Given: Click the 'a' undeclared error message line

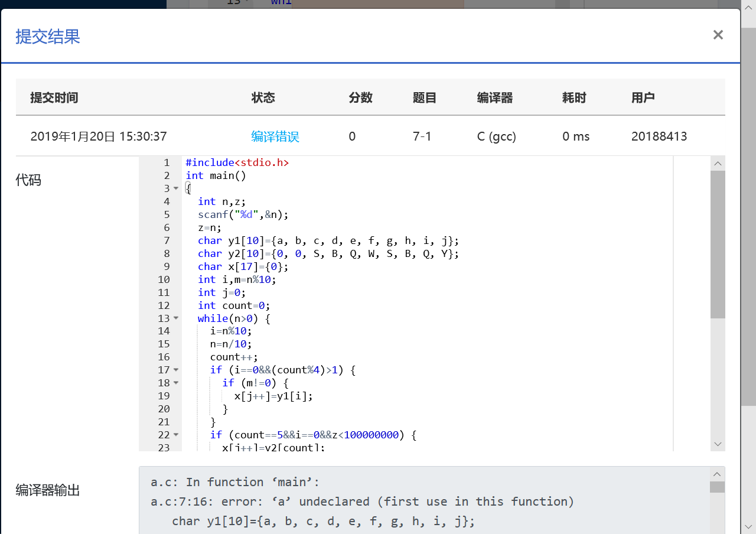Looking at the screenshot, I should click(x=363, y=502).
